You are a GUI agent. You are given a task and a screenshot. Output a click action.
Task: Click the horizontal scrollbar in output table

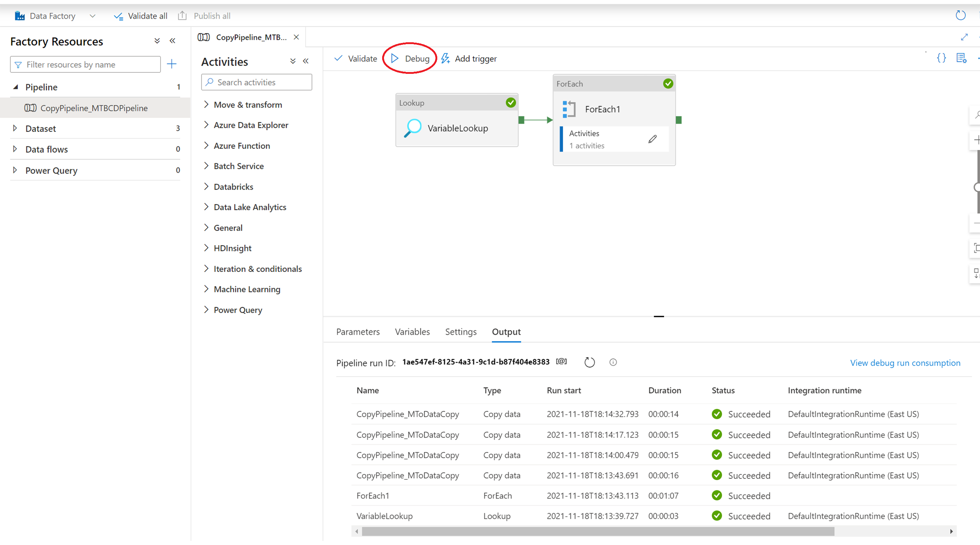[x=598, y=531]
